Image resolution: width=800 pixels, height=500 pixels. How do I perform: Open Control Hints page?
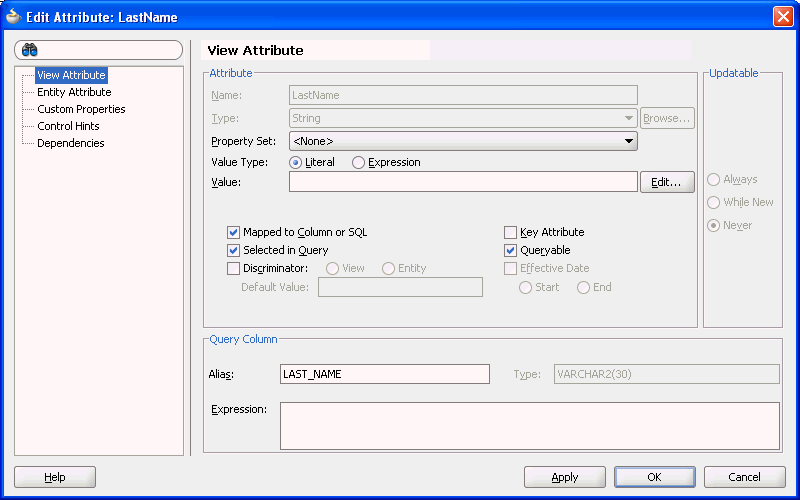click(68, 126)
